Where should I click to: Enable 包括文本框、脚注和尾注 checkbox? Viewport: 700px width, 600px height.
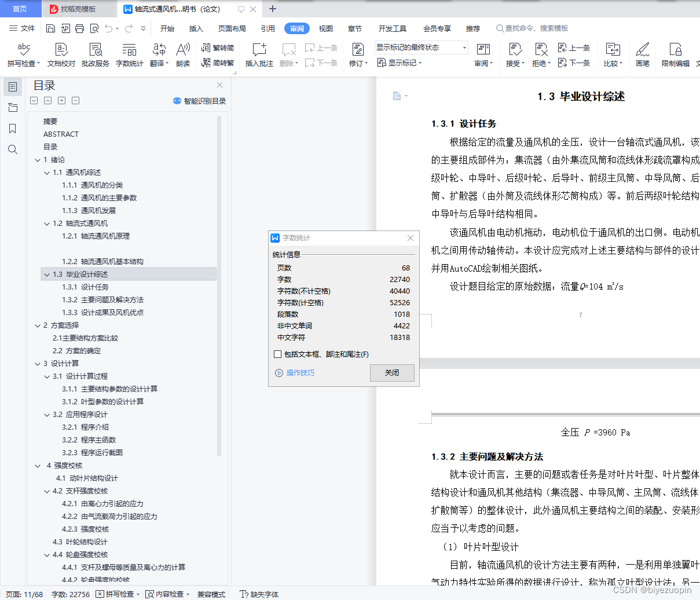click(277, 354)
